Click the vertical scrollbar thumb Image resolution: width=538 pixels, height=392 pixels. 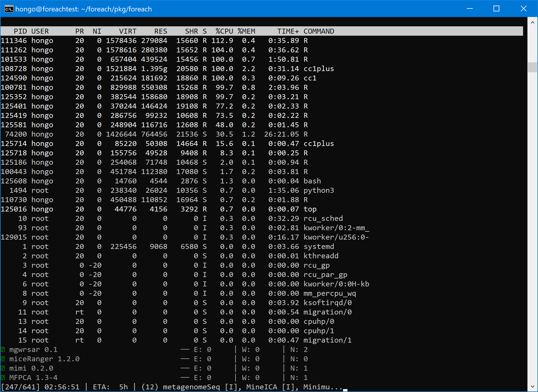(x=532, y=67)
